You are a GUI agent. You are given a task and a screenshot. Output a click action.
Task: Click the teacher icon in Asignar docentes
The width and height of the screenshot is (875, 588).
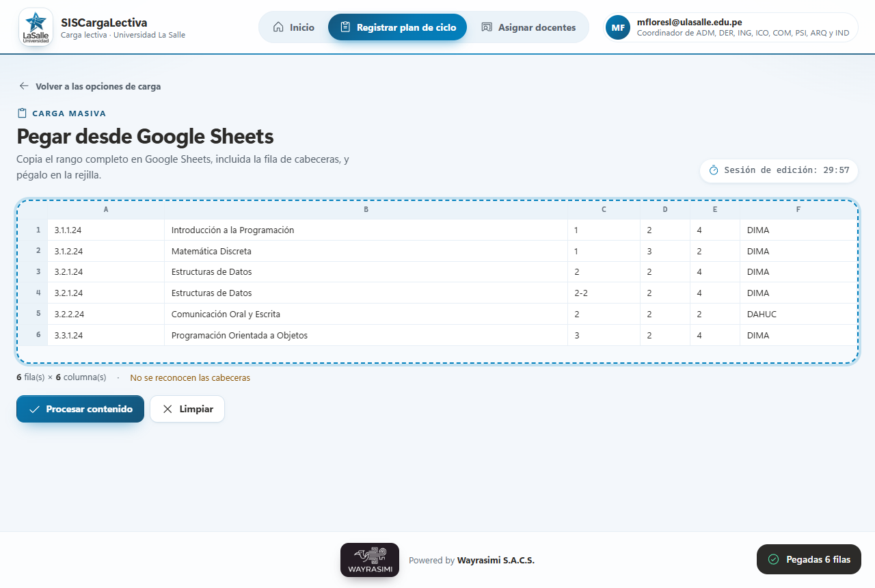pyautogui.click(x=487, y=27)
